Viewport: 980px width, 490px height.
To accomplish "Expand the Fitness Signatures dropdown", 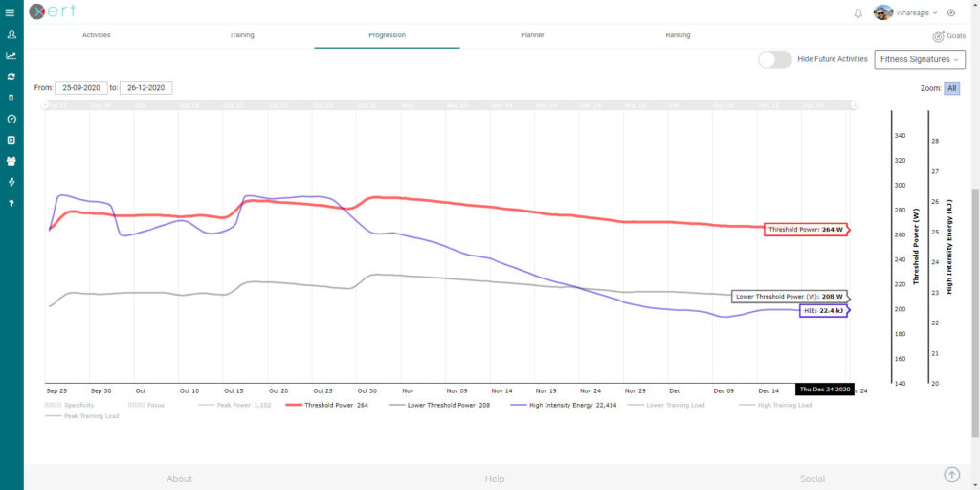I will coord(920,59).
